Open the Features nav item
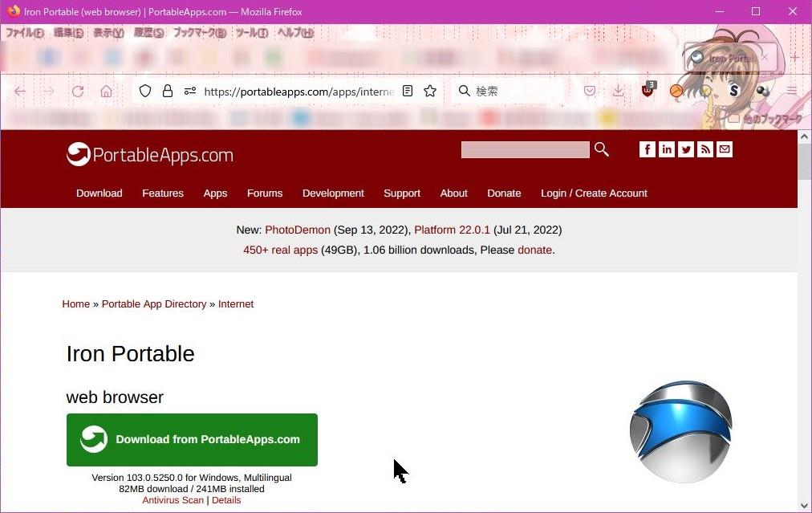Viewport: 812px width, 513px height. tap(163, 193)
